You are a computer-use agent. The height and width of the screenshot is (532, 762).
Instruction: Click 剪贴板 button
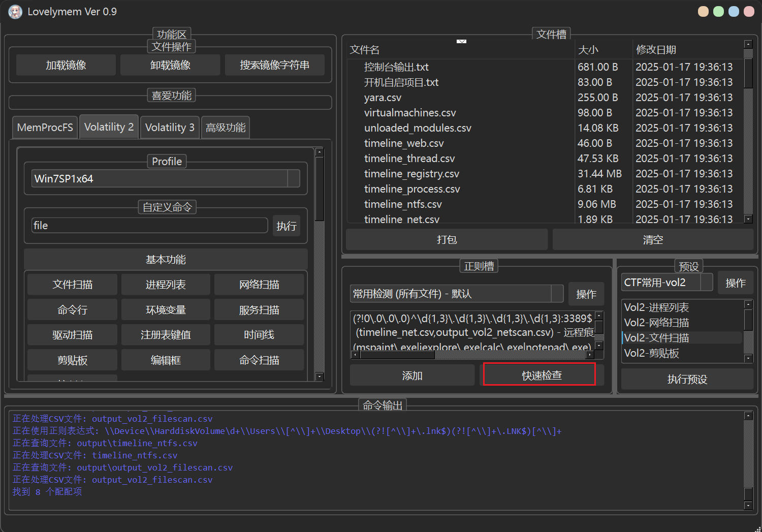(x=72, y=360)
